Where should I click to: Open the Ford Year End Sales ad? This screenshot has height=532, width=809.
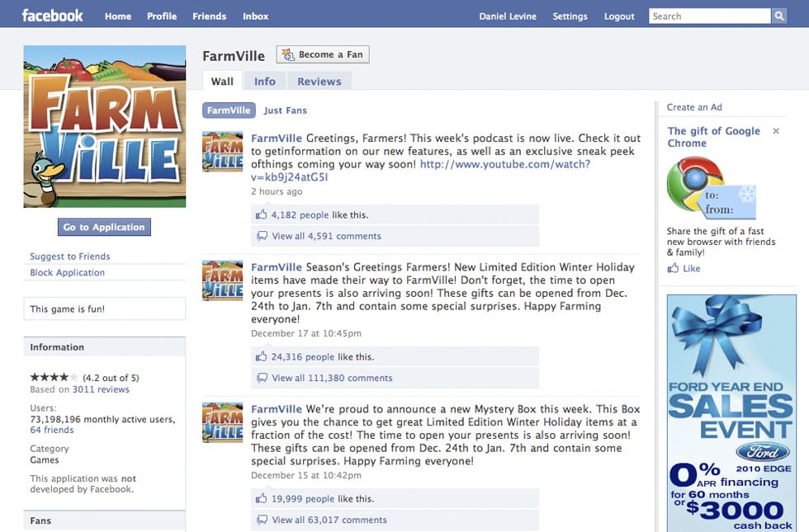click(x=731, y=413)
